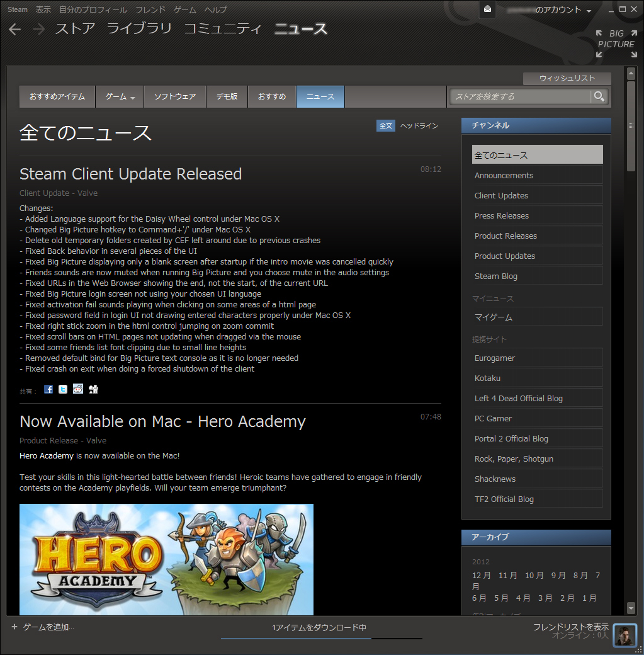644x655 pixels.
Task: Go forward with the right arrow
Action: point(38,29)
